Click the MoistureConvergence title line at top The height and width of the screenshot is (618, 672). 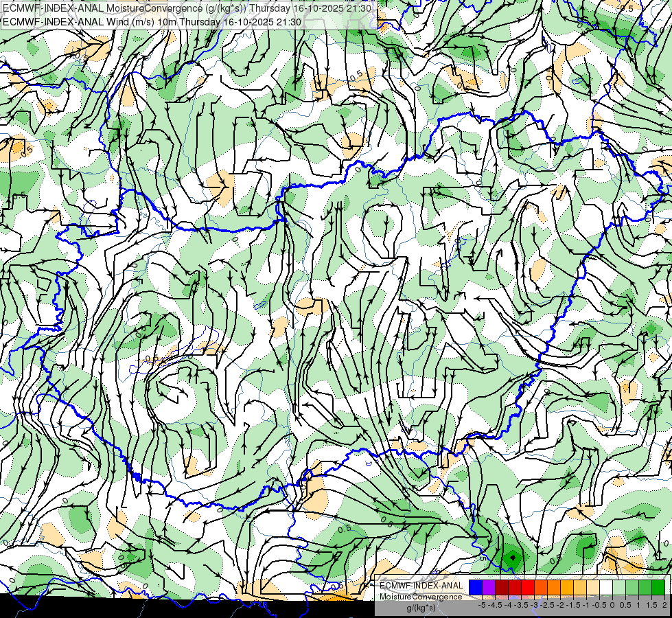(187, 8)
